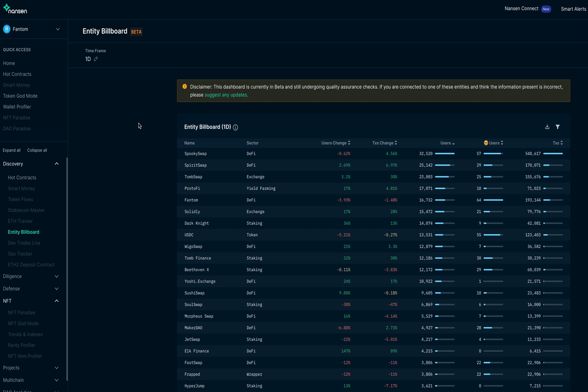Screen dimensions: 588x392
Task: Collapse the Discovery section
Action: click(57, 164)
